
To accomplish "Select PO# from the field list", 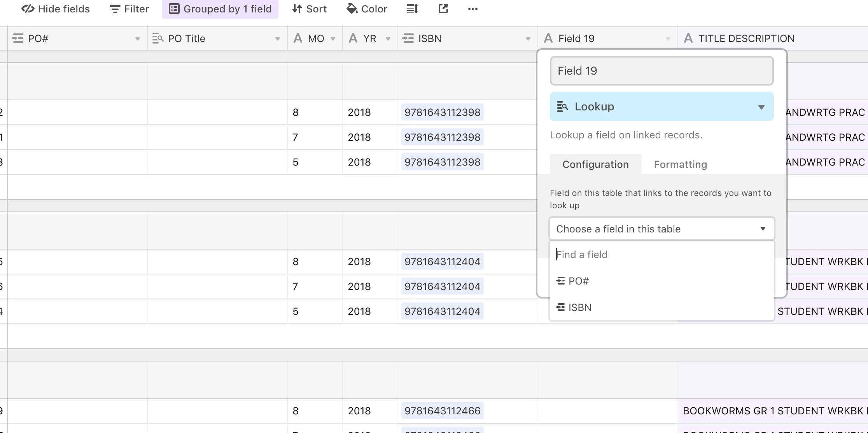I will coord(578,281).
